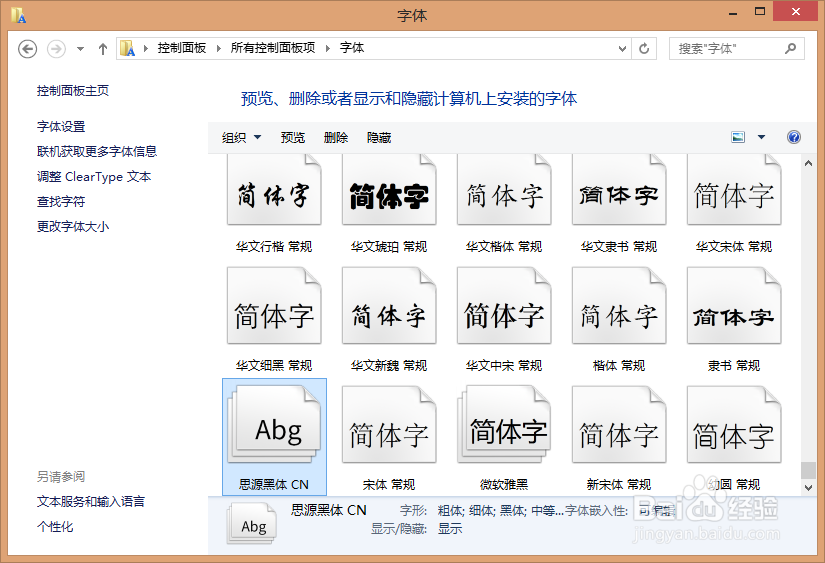Click the forward navigation arrow
The image size is (825, 563).
pyautogui.click(x=56, y=49)
